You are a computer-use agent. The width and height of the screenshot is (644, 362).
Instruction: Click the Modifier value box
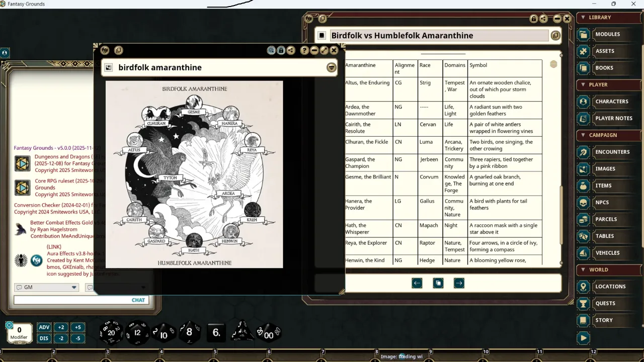tap(19, 333)
